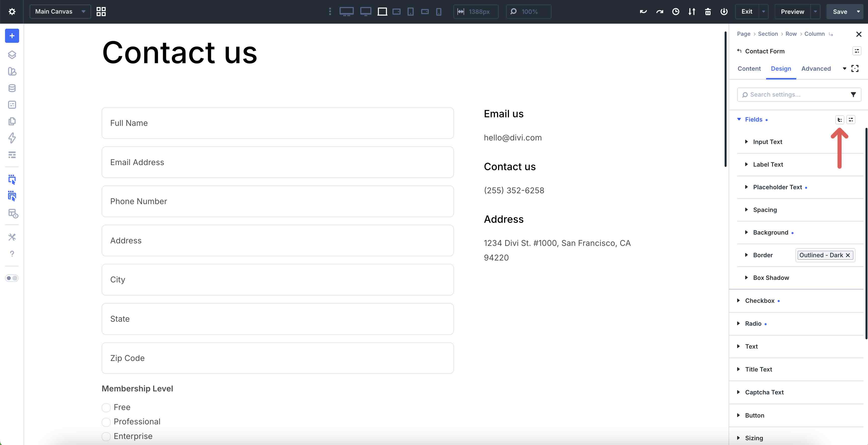Select the active tablet-wide breakpoint icon
The image size is (868, 445).
point(382,12)
